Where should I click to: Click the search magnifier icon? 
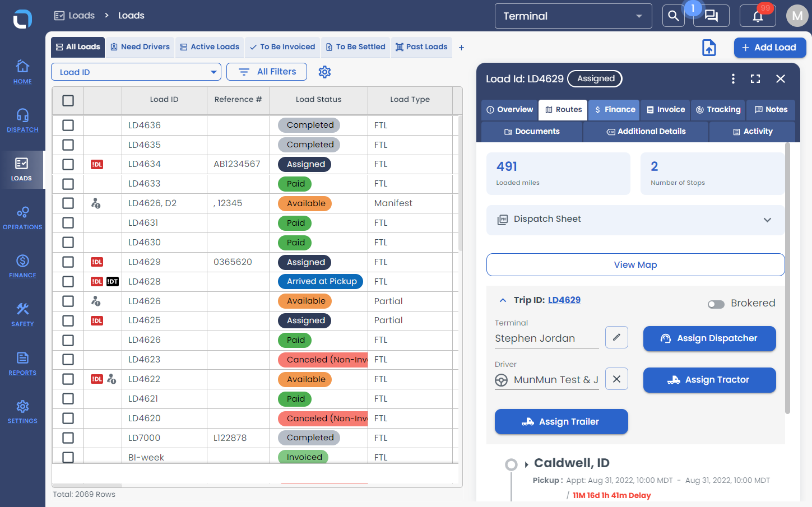(x=674, y=16)
